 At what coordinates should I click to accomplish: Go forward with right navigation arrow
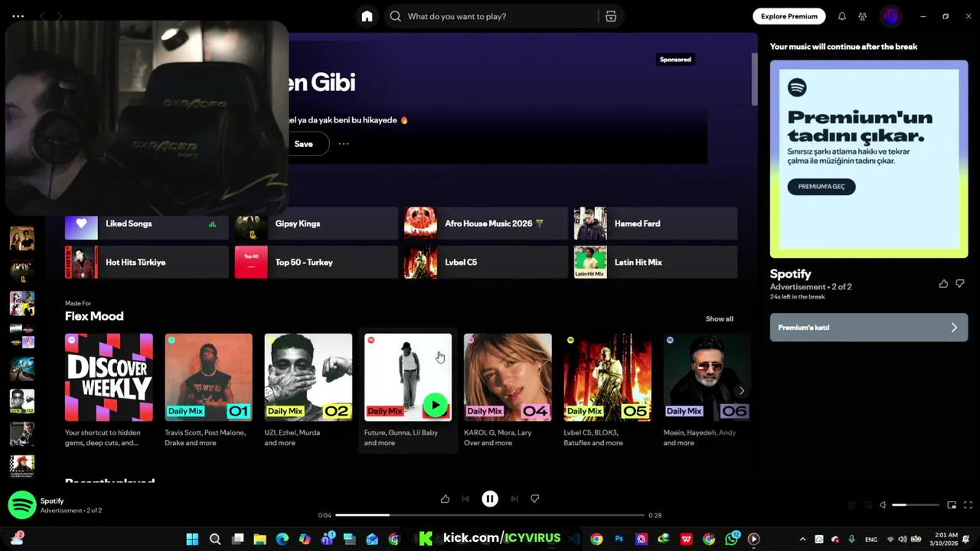click(59, 16)
